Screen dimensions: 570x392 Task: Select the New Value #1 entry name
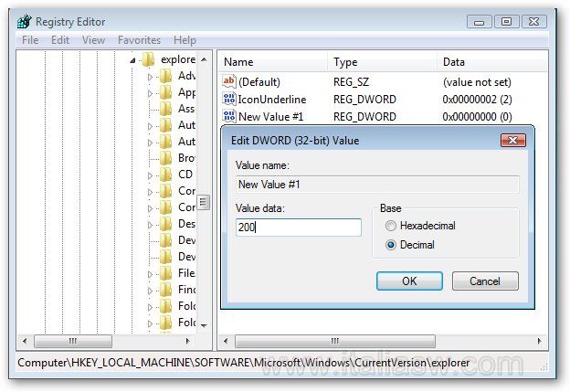tap(270, 117)
